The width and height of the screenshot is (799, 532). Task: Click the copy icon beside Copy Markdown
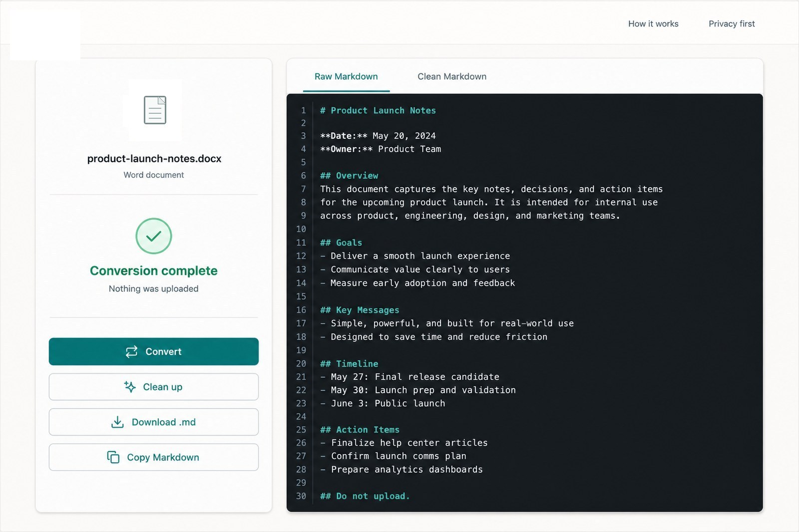click(113, 457)
